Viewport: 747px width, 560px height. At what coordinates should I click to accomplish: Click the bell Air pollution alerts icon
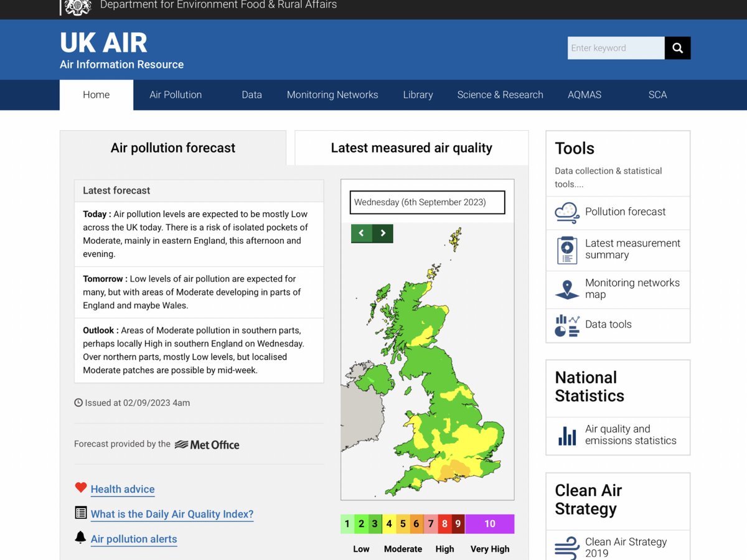[80, 537]
